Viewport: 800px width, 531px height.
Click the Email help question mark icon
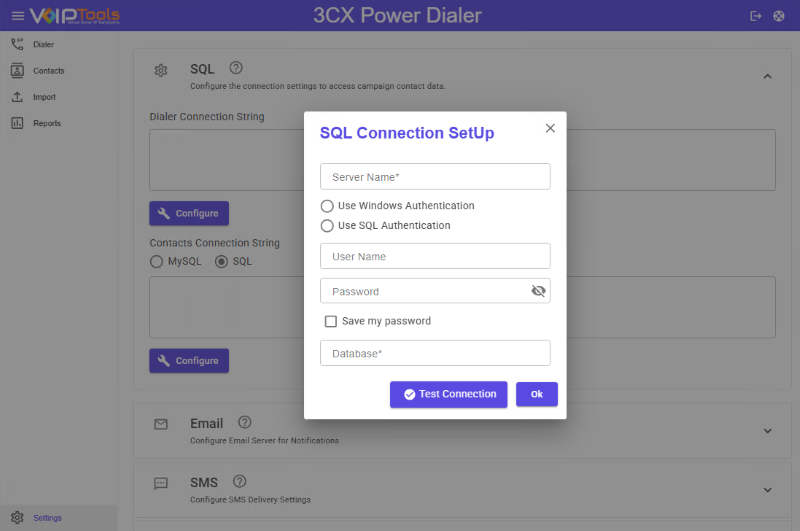click(x=245, y=423)
